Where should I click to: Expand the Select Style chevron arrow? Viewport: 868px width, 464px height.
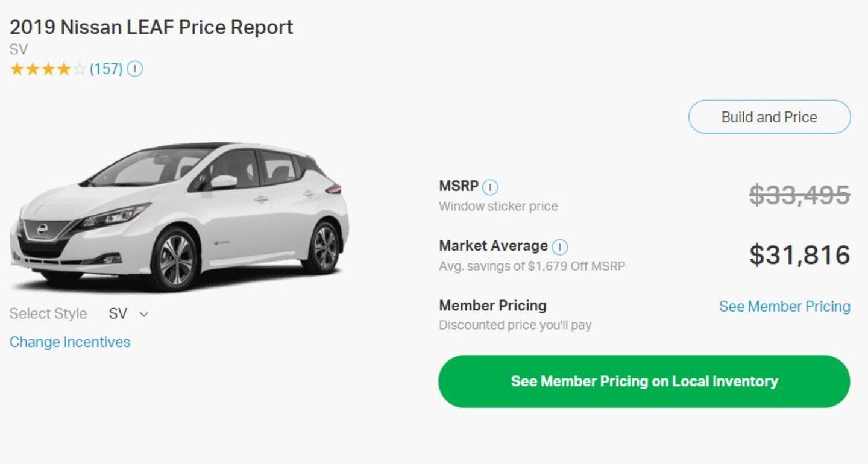143,314
